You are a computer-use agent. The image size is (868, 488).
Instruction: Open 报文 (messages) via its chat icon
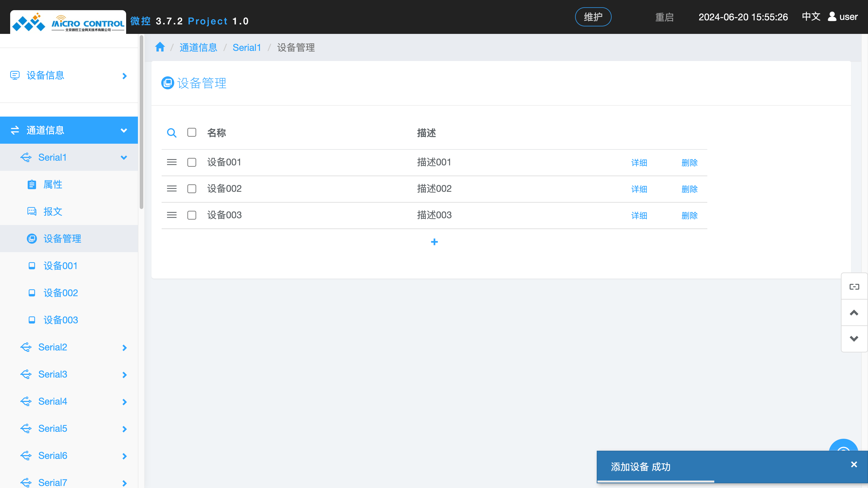click(x=32, y=211)
